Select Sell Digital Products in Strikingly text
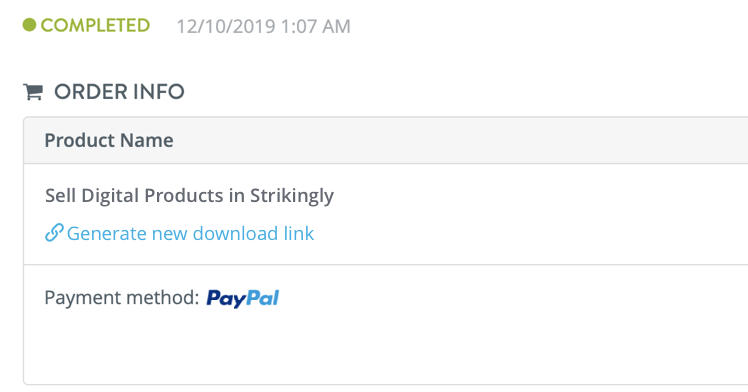This screenshot has height=392, width=748. [189, 196]
